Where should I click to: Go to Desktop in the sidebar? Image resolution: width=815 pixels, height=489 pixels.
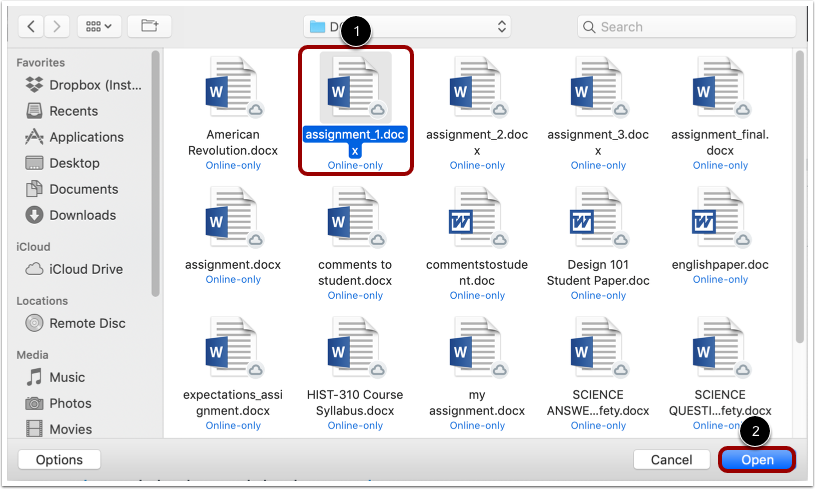click(x=62, y=163)
